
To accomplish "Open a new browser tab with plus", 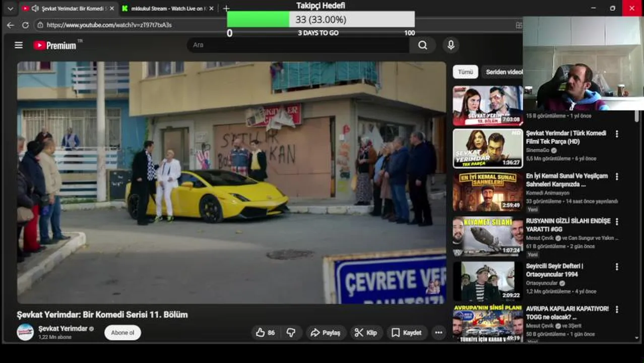I will point(226,9).
